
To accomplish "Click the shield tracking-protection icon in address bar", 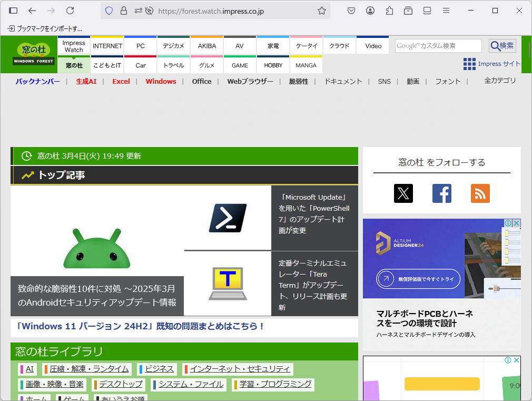I will point(109,11).
